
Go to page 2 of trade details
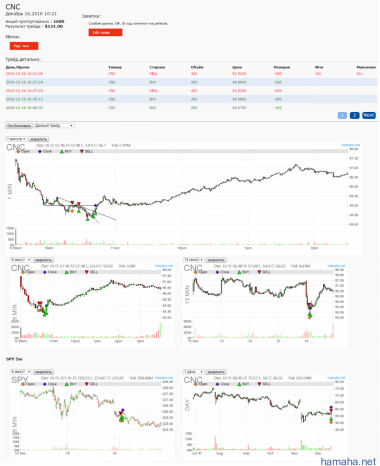point(355,115)
